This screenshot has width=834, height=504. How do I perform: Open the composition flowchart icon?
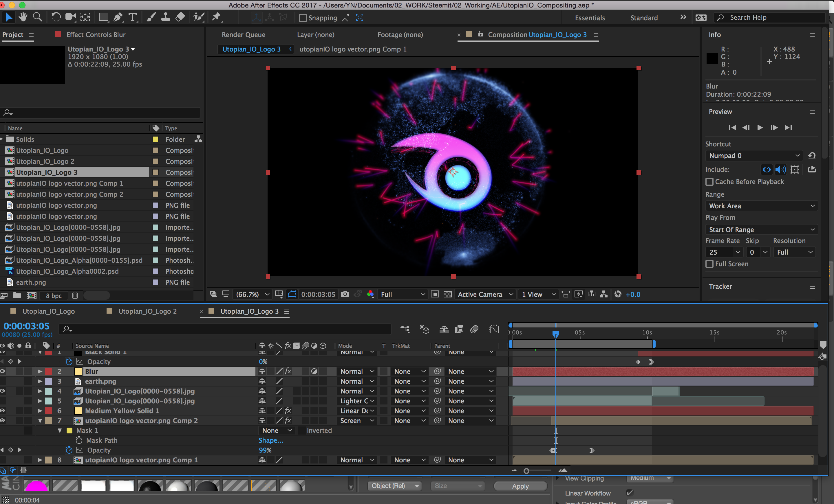click(603, 294)
